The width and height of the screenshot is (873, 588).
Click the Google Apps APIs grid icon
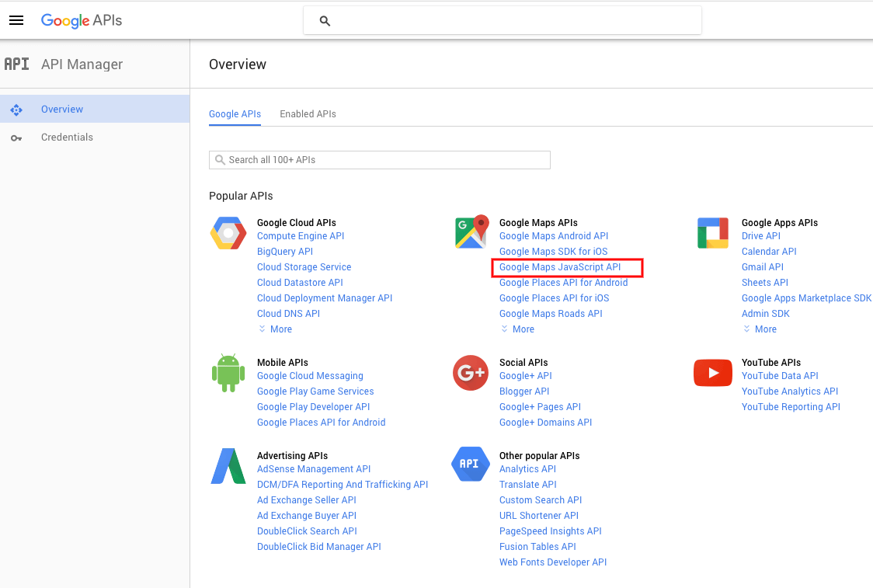coord(712,232)
